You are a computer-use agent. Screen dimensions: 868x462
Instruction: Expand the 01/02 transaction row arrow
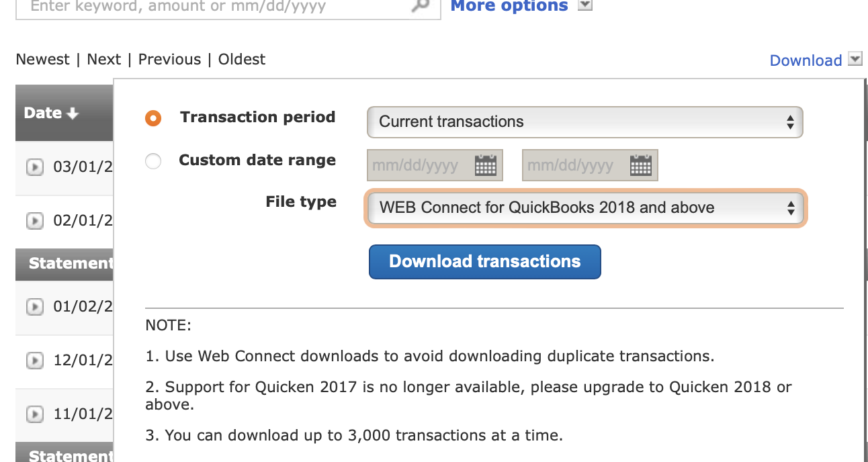34,307
